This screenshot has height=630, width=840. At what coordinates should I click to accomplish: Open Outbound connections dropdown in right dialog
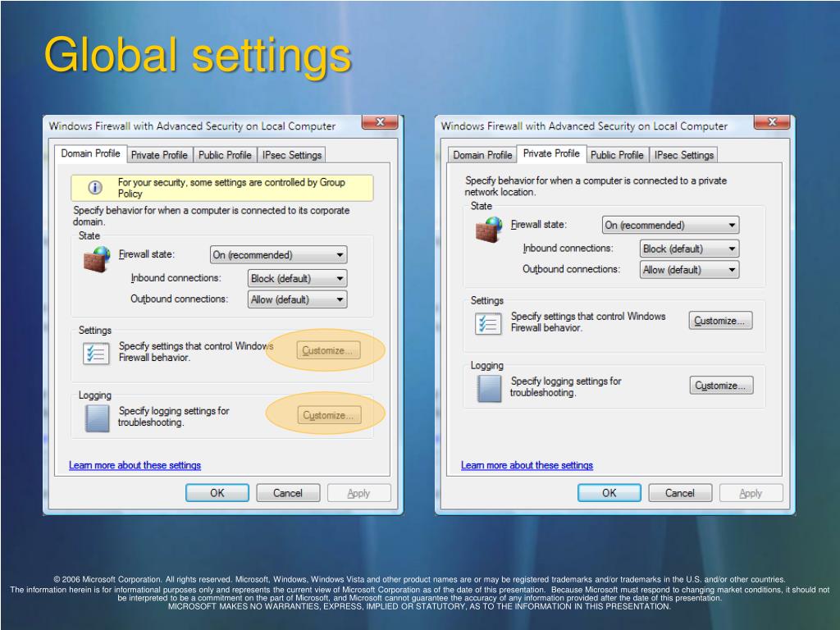[689, 269]
